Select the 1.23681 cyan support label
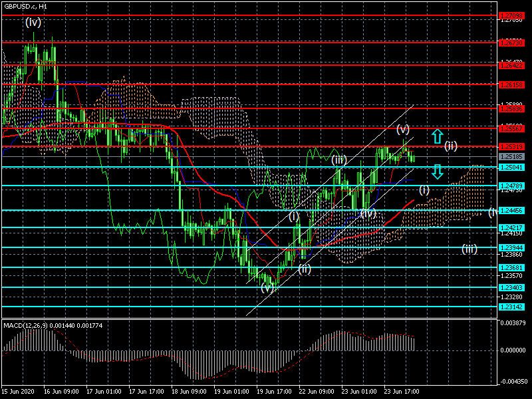 coord(511,268)
